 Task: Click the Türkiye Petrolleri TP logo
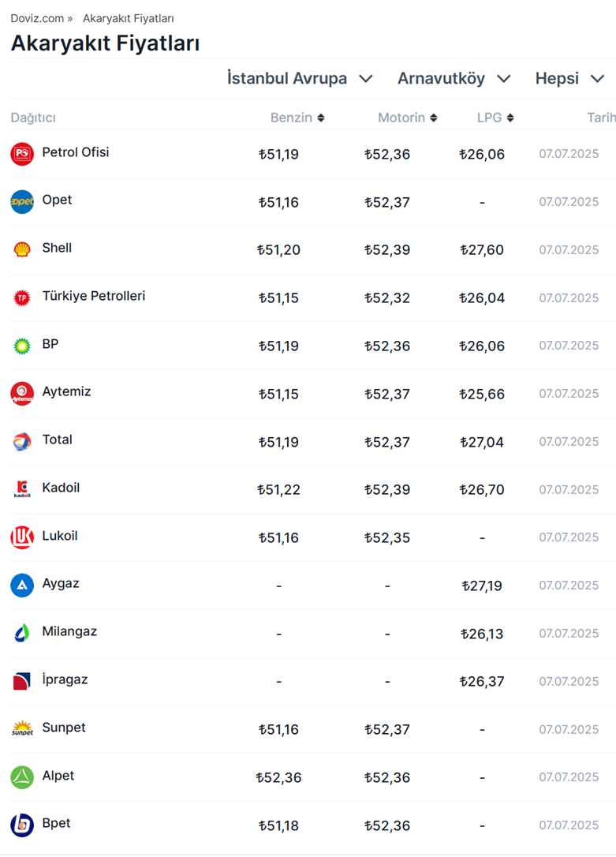coord(22,298)
